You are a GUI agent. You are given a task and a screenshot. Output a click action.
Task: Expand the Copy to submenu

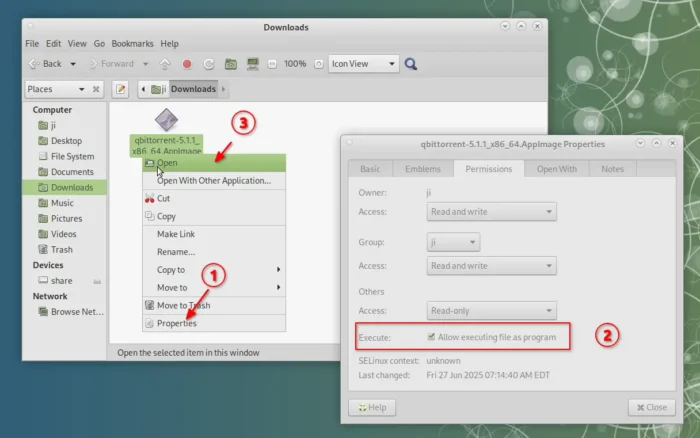pyautogui.click(x=214, y=270)
